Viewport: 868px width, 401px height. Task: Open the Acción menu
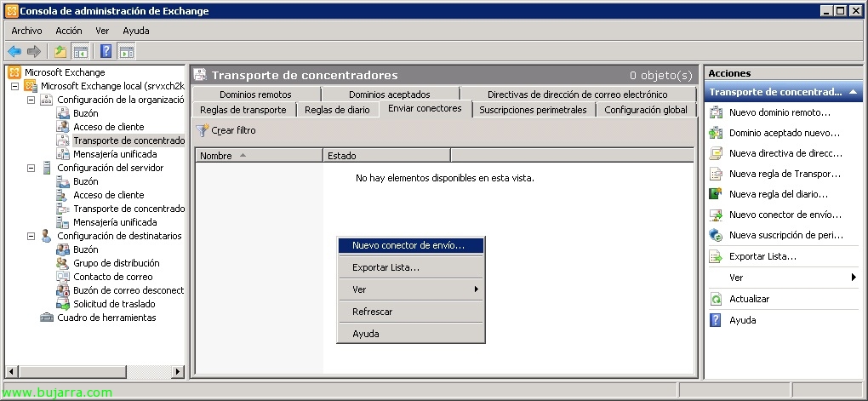point(69,31)
